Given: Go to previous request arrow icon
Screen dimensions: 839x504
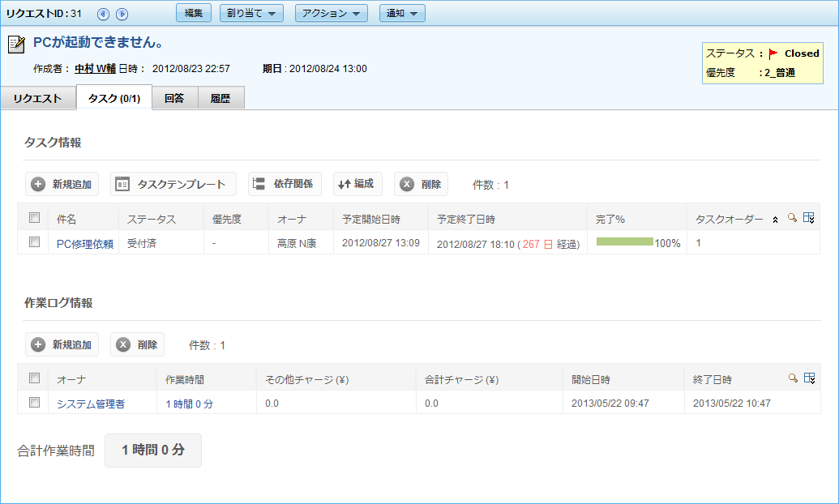Looking at the screenshot, I should pos(103,14).
